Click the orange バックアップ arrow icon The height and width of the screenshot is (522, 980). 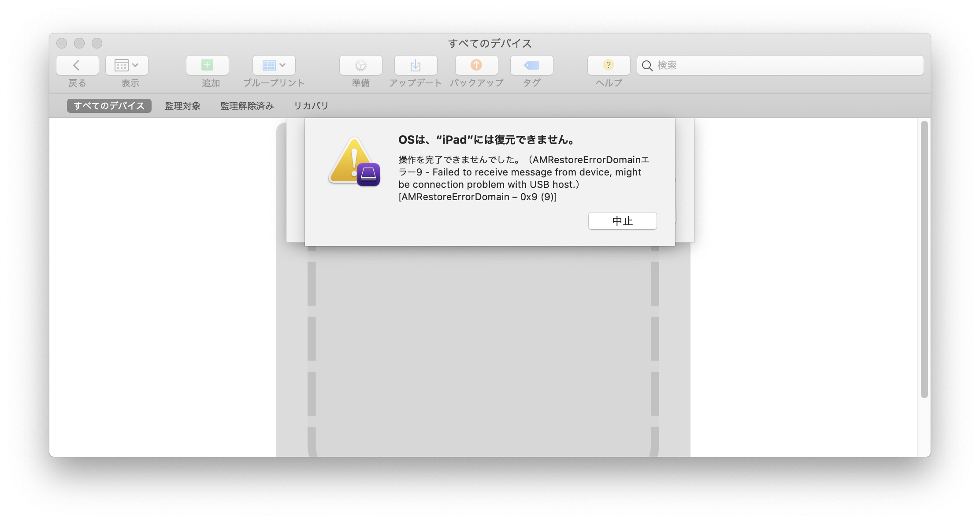tap(476, 65)
